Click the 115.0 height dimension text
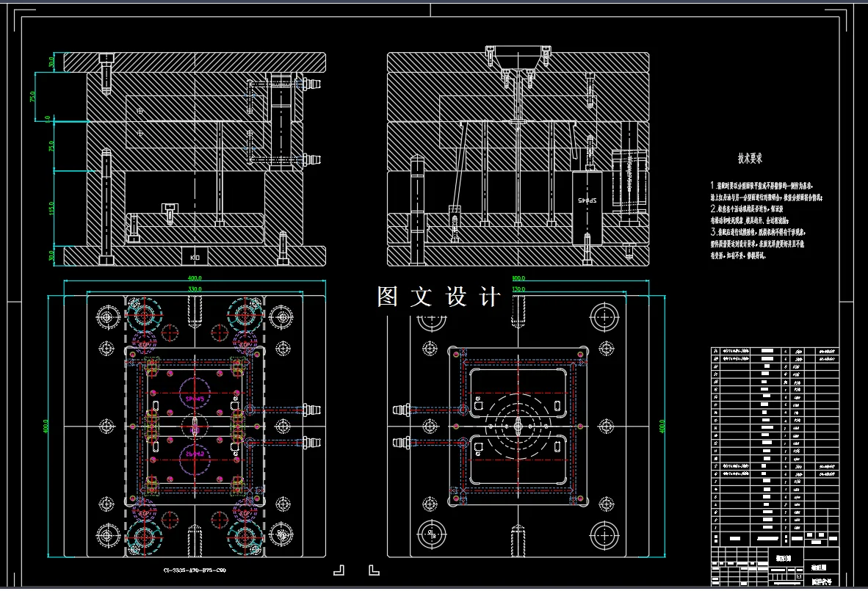 51,209
